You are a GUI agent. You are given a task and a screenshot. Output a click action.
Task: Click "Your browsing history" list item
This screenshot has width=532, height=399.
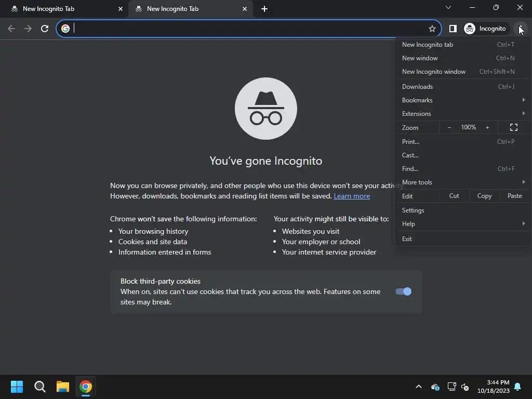pos(153,231)
